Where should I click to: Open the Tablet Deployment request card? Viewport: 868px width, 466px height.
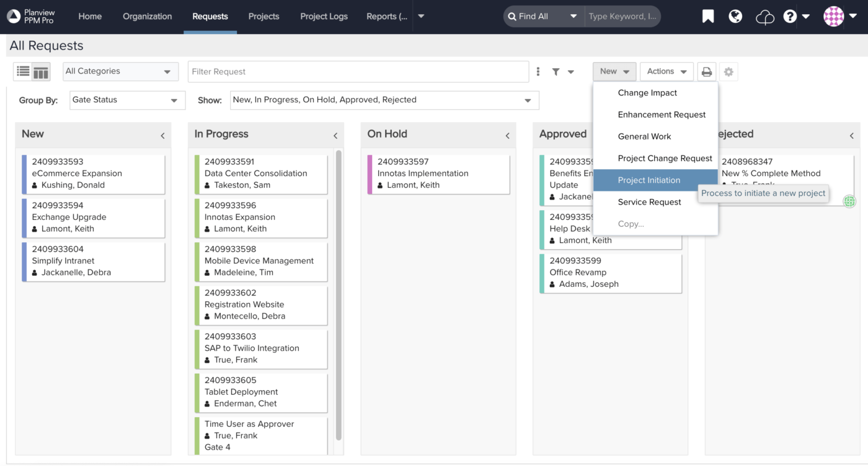261,392
